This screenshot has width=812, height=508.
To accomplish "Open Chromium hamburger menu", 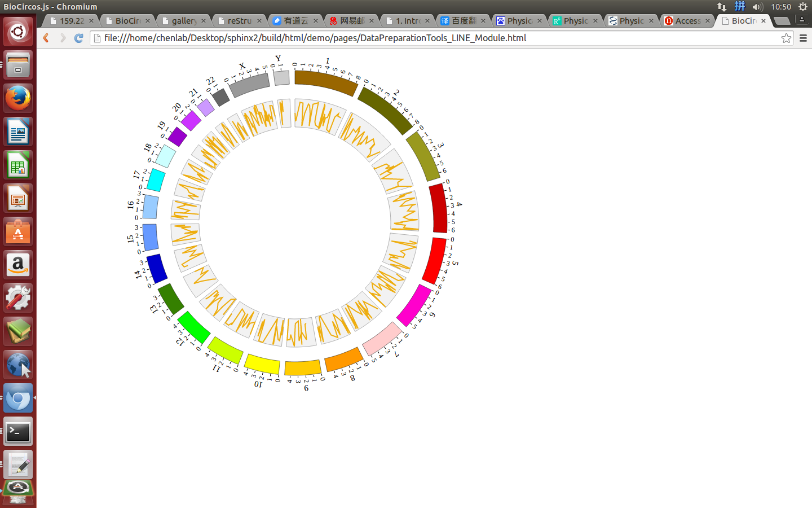I will (803, 38).
